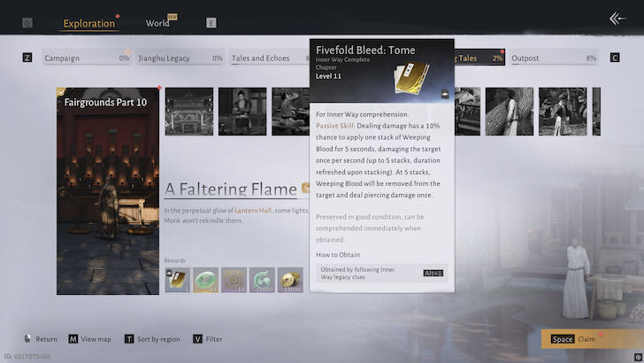The height and width of the screenshot is (363, 644).
Task: Click the teal swirl reward icon with 10000
Action: coord(262,280)
